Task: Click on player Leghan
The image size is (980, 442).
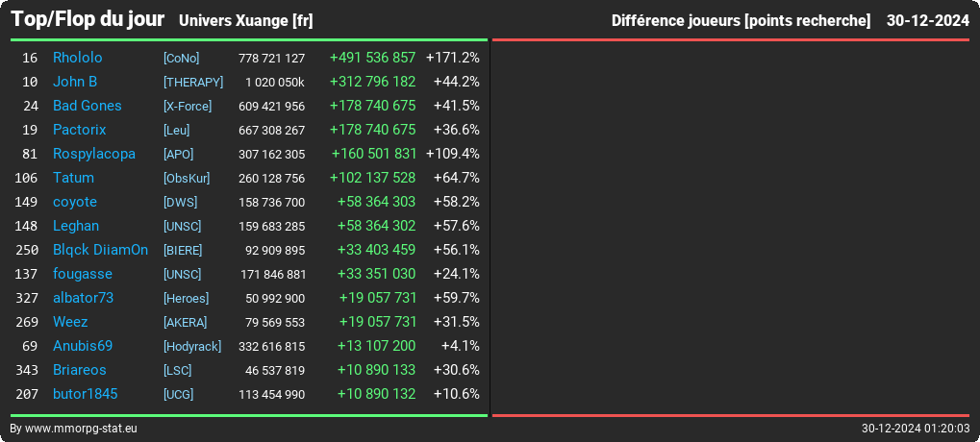Action: (x=76, y=226)
